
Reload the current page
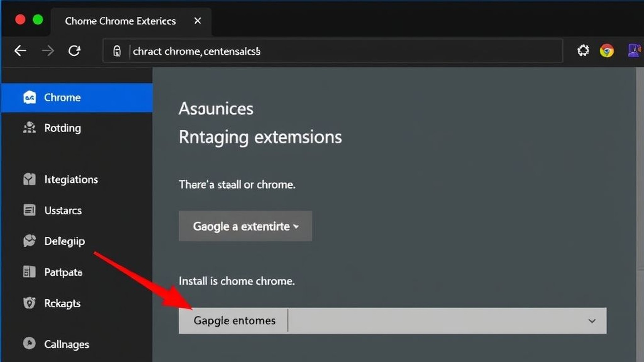coord(74,51)
